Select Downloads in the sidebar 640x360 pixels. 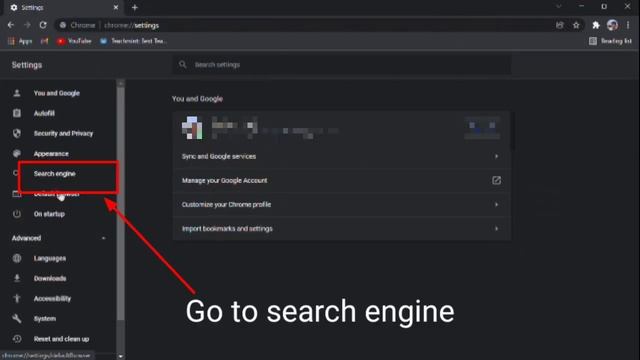pos(50,278)
